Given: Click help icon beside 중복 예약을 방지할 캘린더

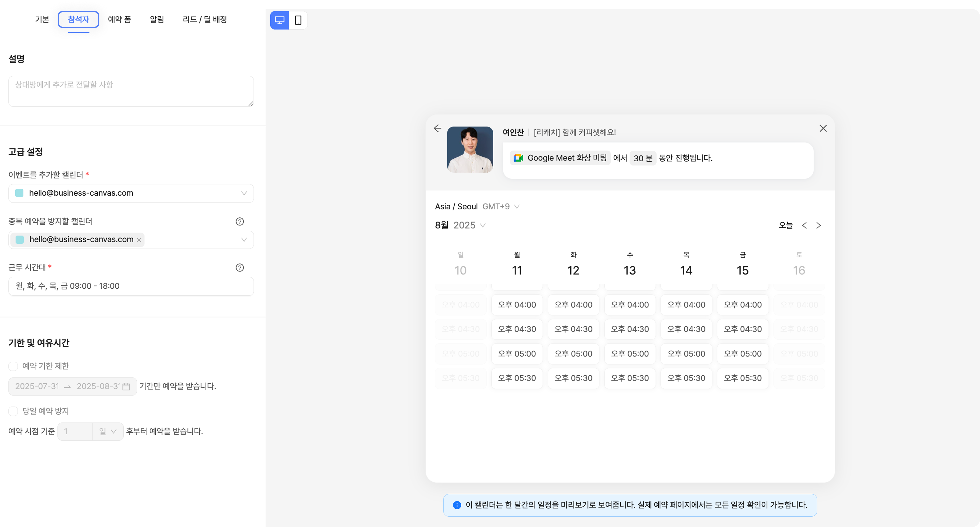Looking at the screenshot, I should pos(240,221).
